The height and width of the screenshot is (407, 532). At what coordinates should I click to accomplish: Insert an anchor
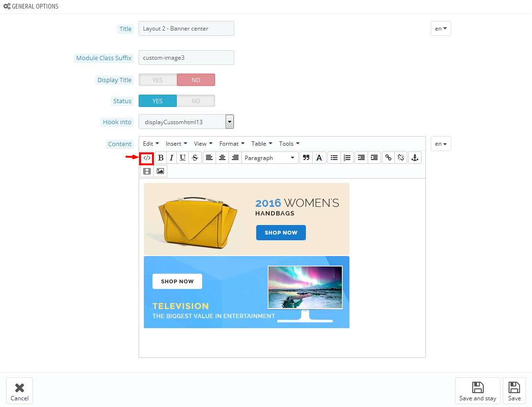pyautogui.click(x=414, y=158)
